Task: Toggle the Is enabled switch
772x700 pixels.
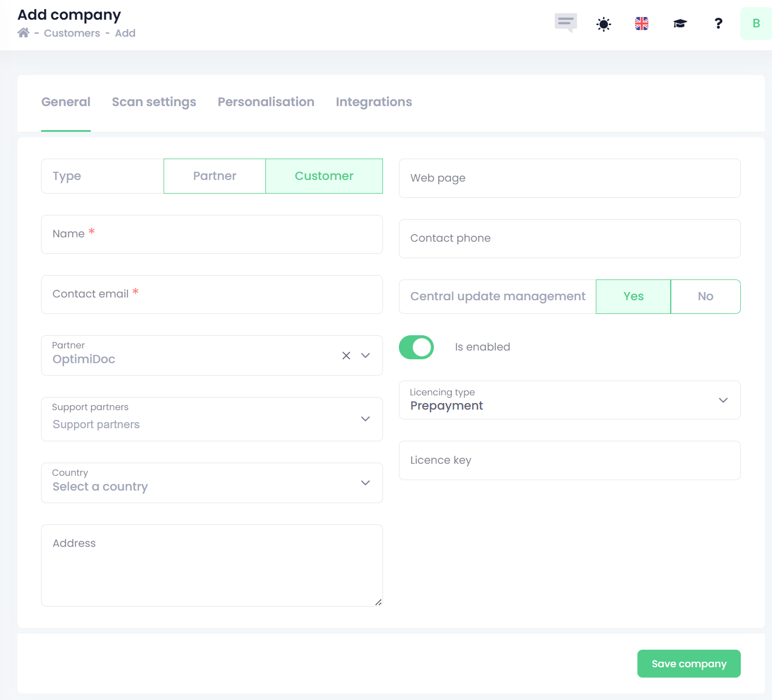Action: coord(416,347)
